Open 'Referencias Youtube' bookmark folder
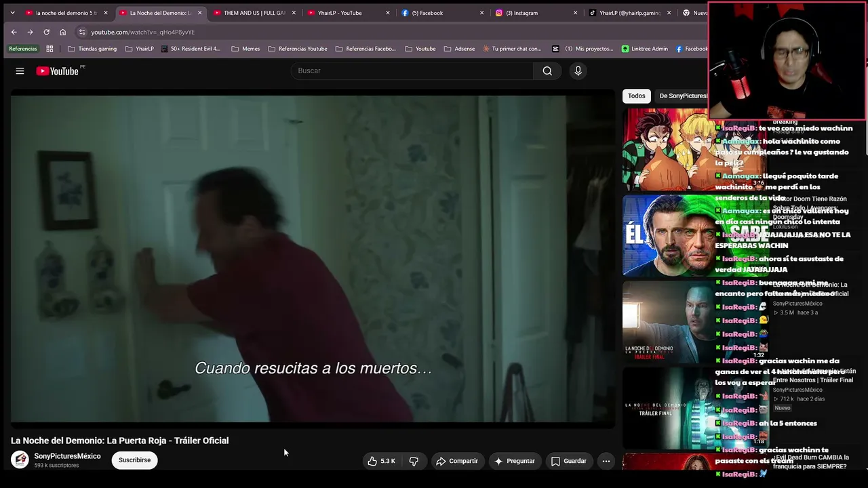This screenshot has height=488, width=868. pyautogui.click(x=298, y=49)
